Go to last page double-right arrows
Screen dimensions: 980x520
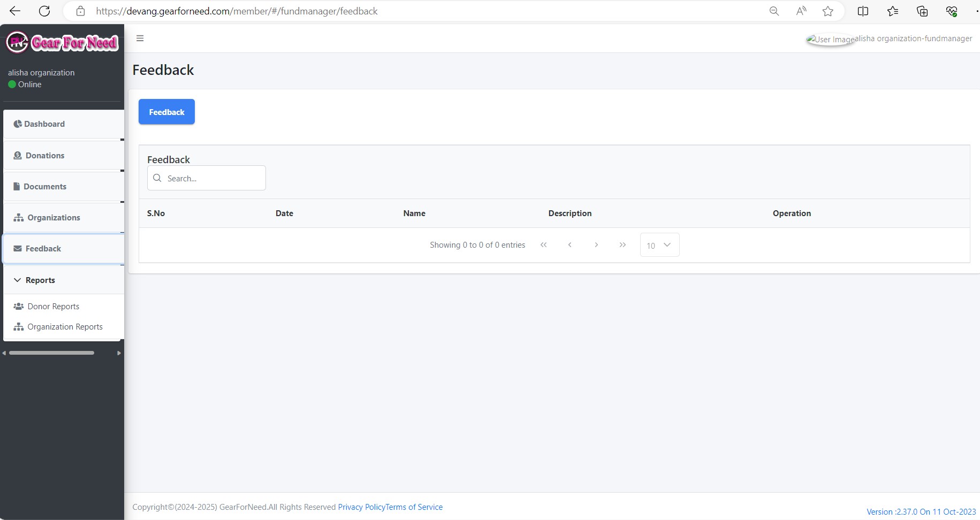[622, 244]
